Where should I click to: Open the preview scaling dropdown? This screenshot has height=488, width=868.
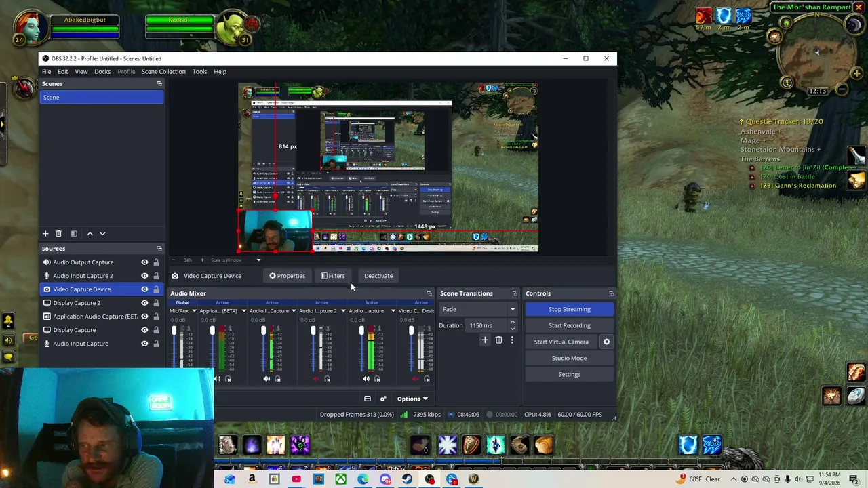[258, 260]
